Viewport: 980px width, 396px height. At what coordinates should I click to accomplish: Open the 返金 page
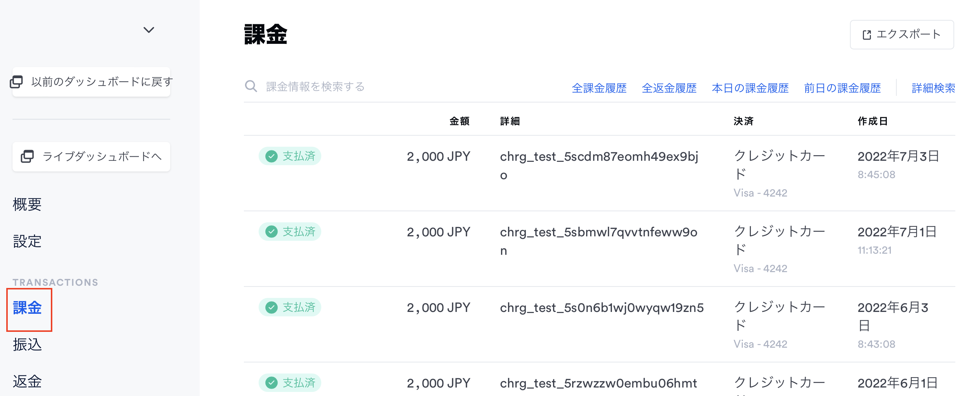27,381
